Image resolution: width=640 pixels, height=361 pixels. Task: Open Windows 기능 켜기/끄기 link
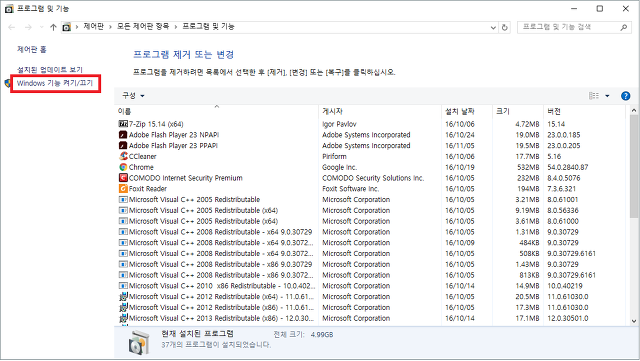coord(55,83)
